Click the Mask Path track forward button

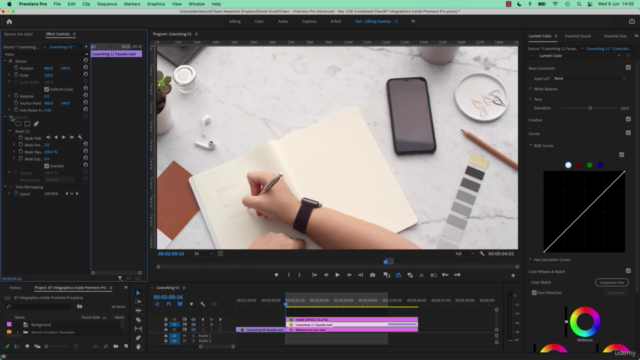pyautogui.click(x=64, y=138)
